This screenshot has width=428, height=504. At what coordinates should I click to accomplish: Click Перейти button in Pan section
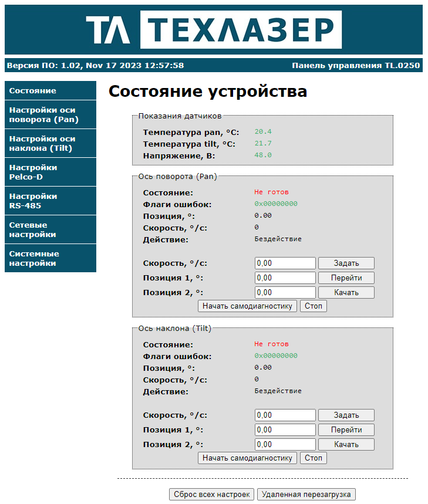click(x=346, y=278)
